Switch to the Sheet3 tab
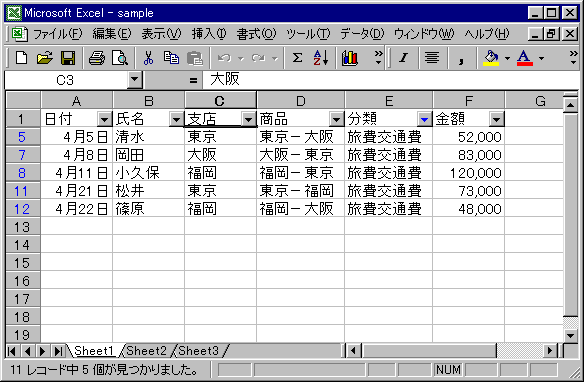Viewport: 584px width, 382px height. [x=199, y=351]
